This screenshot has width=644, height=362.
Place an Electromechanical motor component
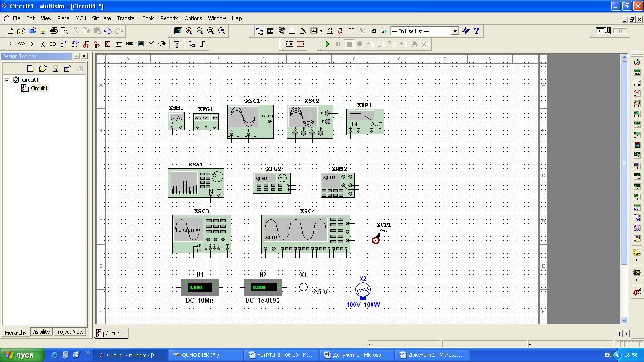tap(162, 44)
